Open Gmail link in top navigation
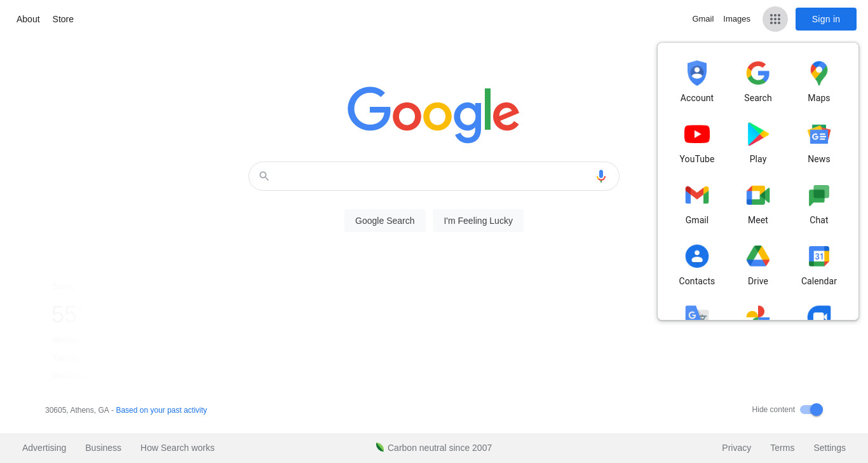Image resolution: width=868 pixels, height=463 pixels. point(703,19)
